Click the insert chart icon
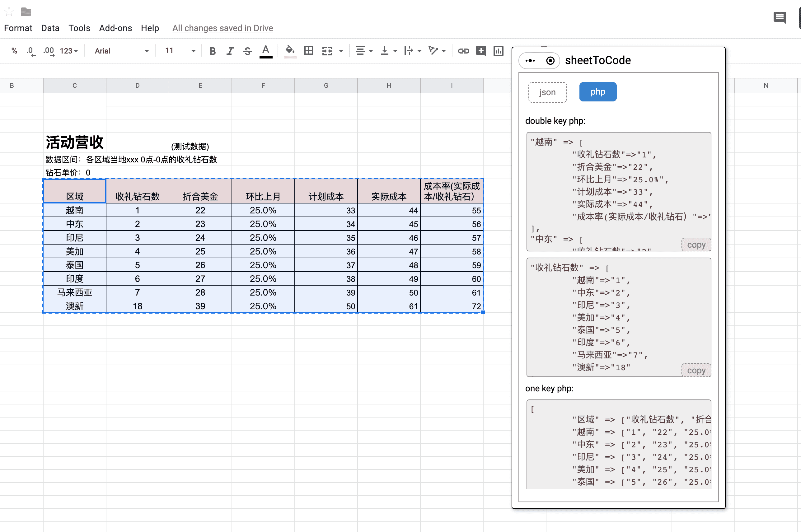801x532 pixels. (x=498, y=51)
